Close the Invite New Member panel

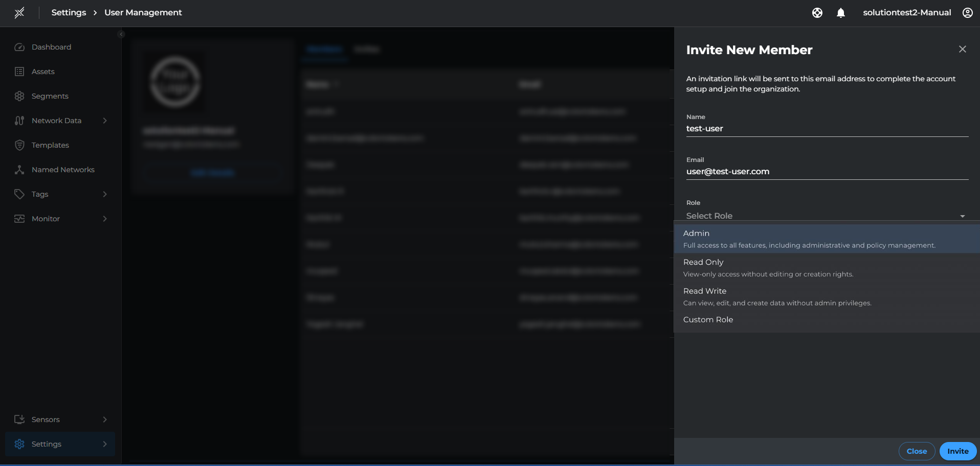[x=962, y=49]
